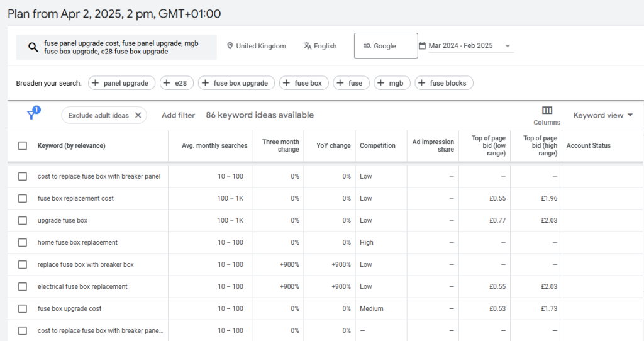Select the last truncated 'breaker pane…' row checkbox
This screenshot has height=341, width=644.
point(23,331)
